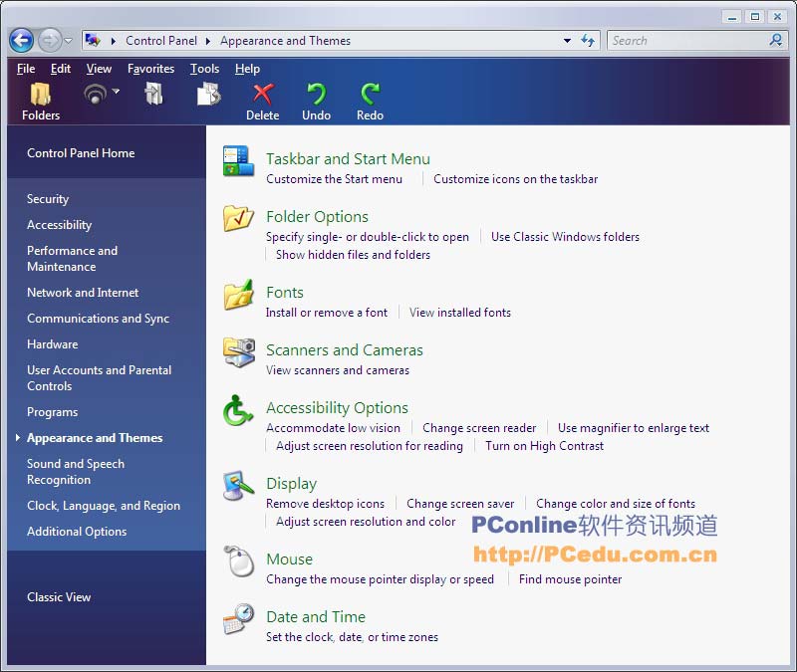
Task: Click Set the clock, date, or time zones
Action: coord(352,637)
